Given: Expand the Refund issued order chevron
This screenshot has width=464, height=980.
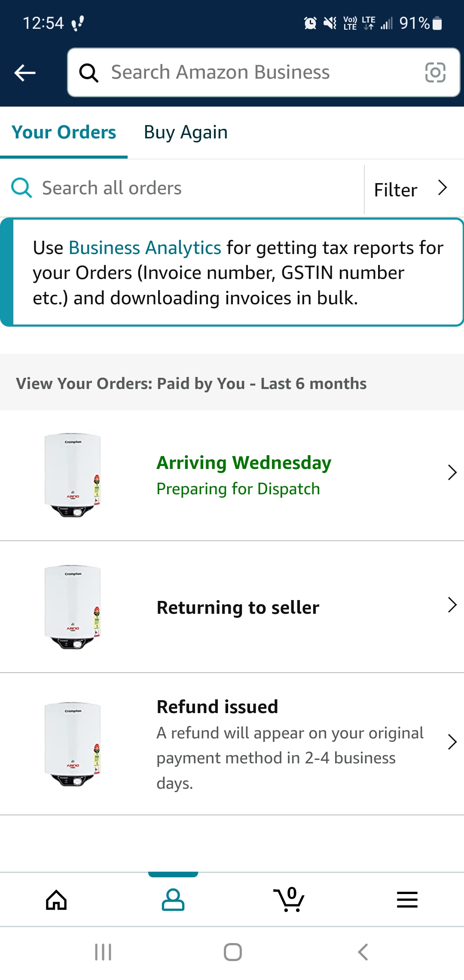Looking at the screenshot, I should 452,742.
